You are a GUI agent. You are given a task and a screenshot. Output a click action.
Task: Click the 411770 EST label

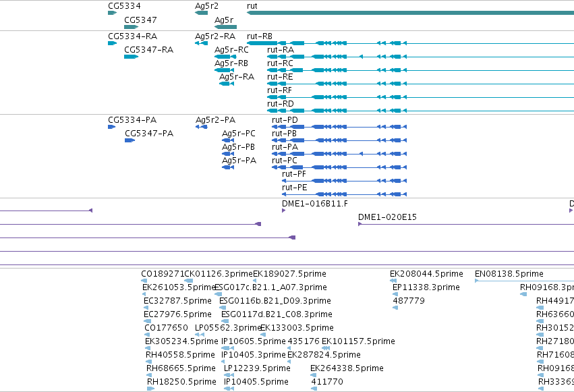327,382
